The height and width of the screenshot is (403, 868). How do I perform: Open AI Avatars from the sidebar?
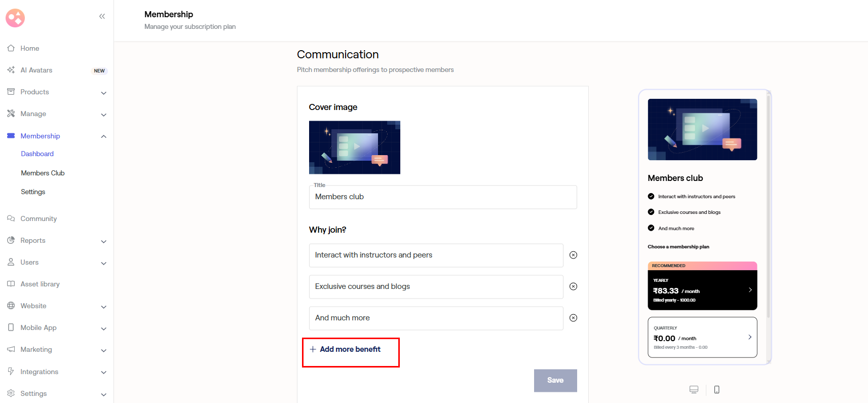coord(36,70)
